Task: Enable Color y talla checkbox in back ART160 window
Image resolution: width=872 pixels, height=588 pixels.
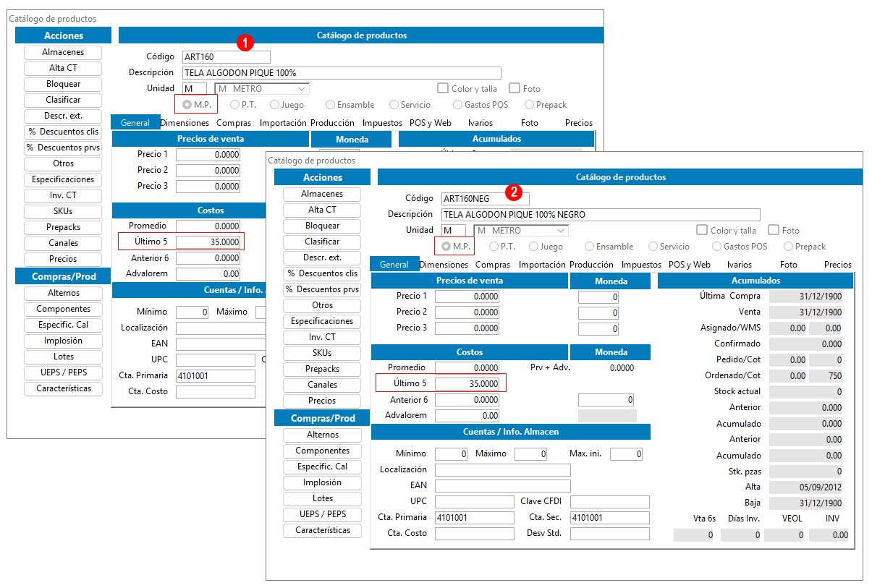Action: (442, 88)
